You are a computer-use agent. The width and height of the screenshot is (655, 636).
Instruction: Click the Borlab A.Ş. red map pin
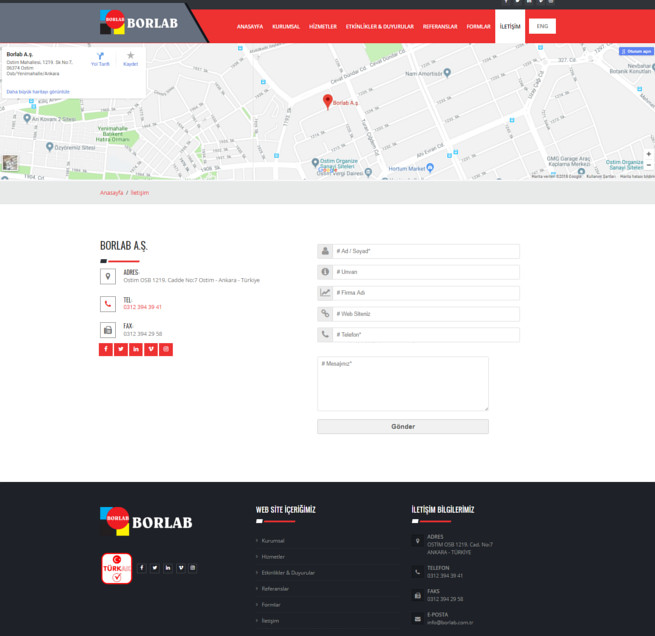coord(328,101)
